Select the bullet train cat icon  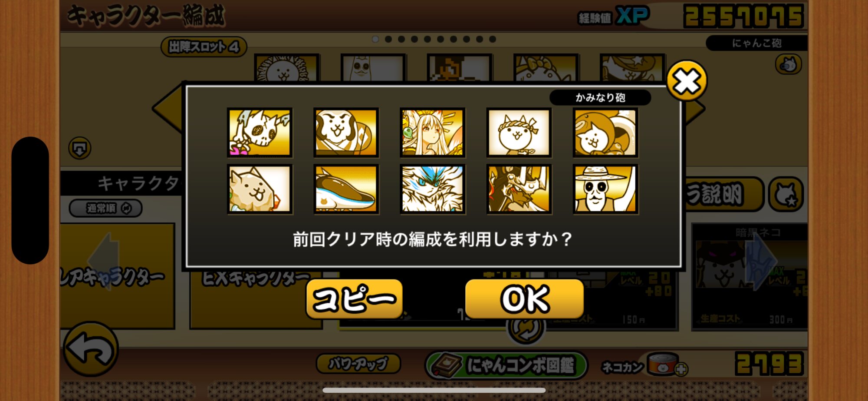346,189
